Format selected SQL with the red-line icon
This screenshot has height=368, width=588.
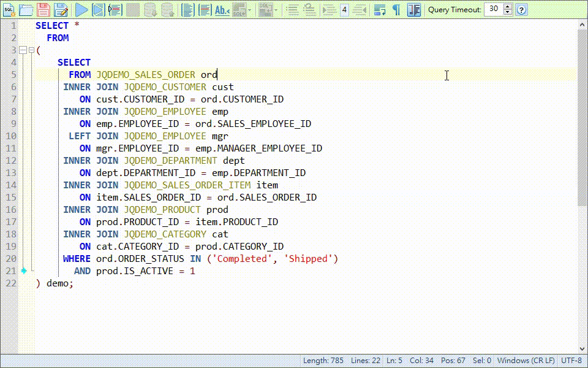click(x=205, y=10)
